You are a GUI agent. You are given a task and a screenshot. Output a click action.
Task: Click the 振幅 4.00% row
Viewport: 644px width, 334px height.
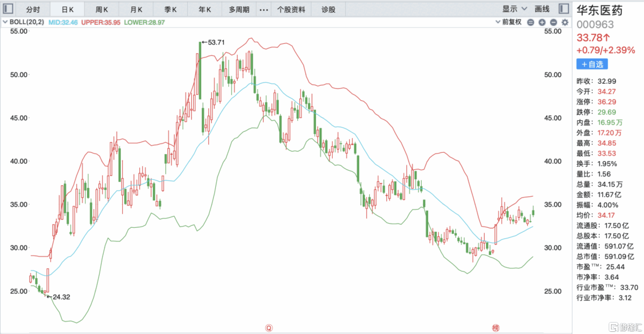pos(597,205)
